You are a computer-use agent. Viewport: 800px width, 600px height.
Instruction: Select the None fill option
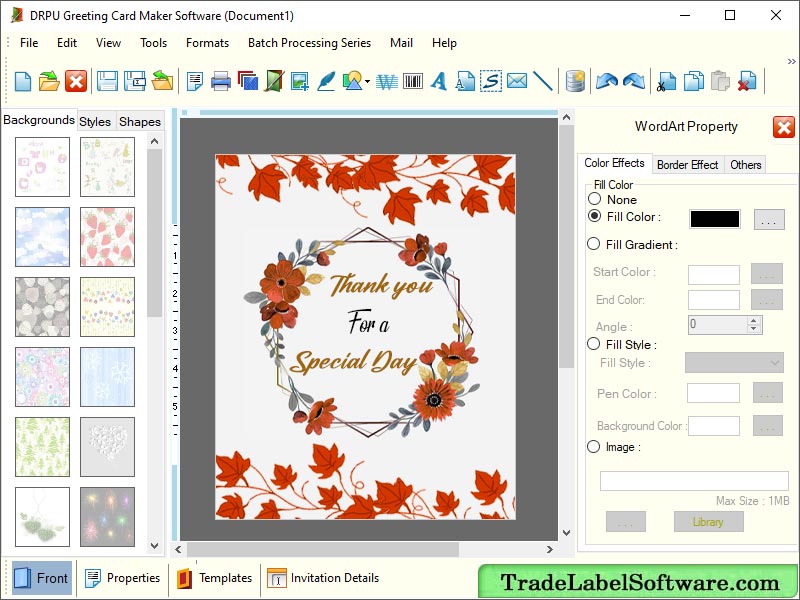pyautogui.click(x=595, y=199)
